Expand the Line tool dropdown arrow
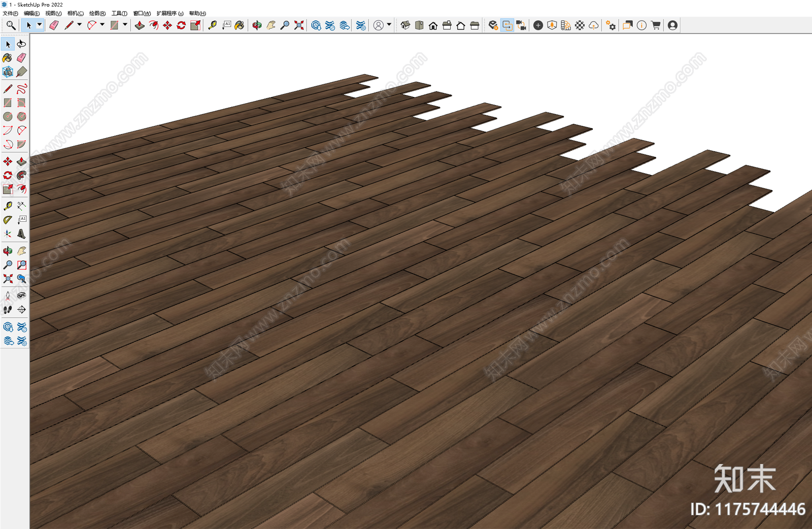The image size is (812, 529). [79, 24]
